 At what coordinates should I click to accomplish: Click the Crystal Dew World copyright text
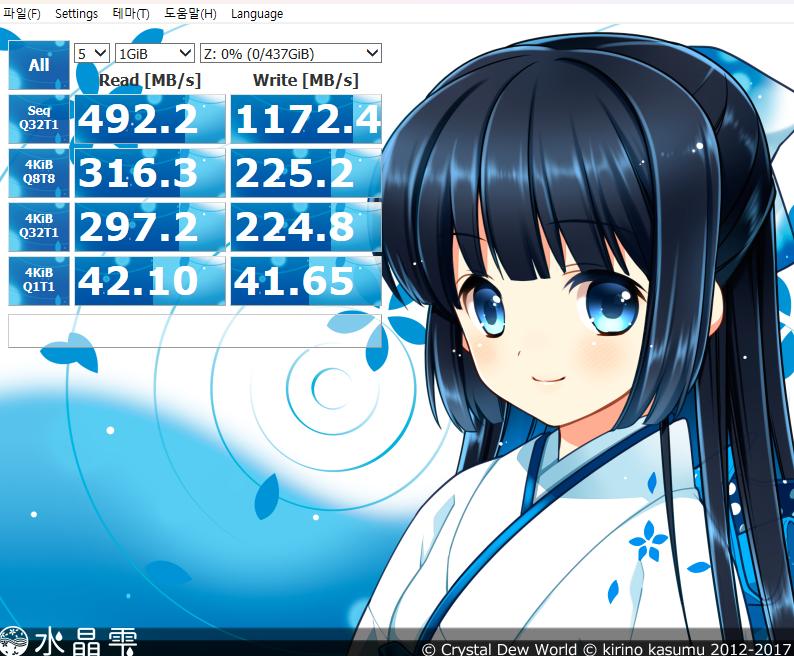click(x=606, y=649)
